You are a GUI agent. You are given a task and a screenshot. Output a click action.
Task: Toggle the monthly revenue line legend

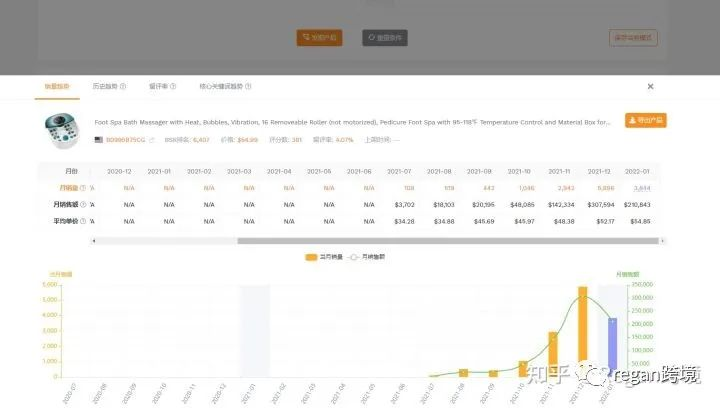(x=366, y=257)
